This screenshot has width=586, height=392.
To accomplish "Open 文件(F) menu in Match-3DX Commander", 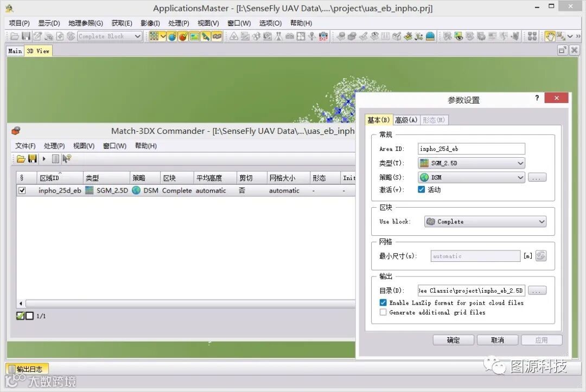I will (25, 146).
